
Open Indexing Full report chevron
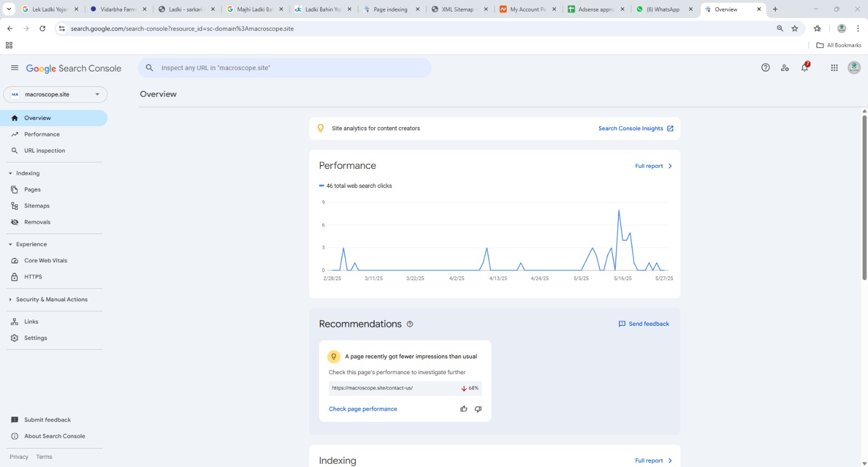click(670, 460)
